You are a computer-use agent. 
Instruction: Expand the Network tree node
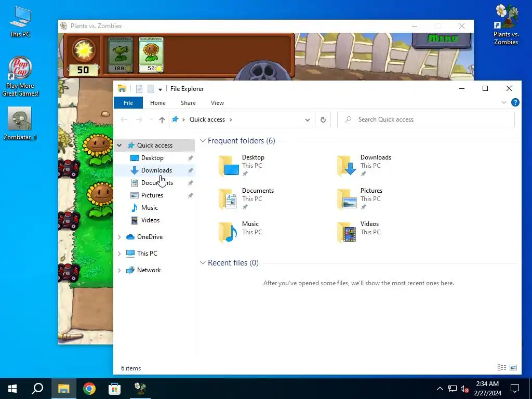[x=119, y=270]
